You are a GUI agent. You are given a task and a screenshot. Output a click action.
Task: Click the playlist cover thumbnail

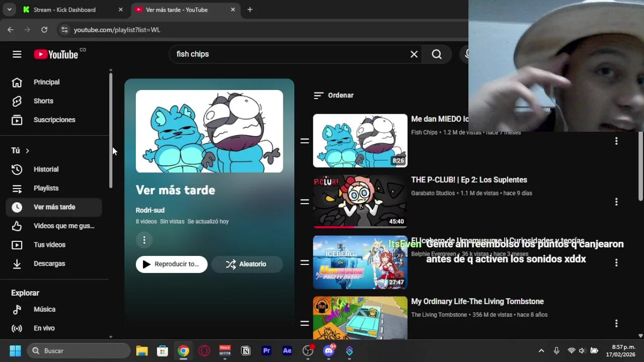(x=209, y=131)
